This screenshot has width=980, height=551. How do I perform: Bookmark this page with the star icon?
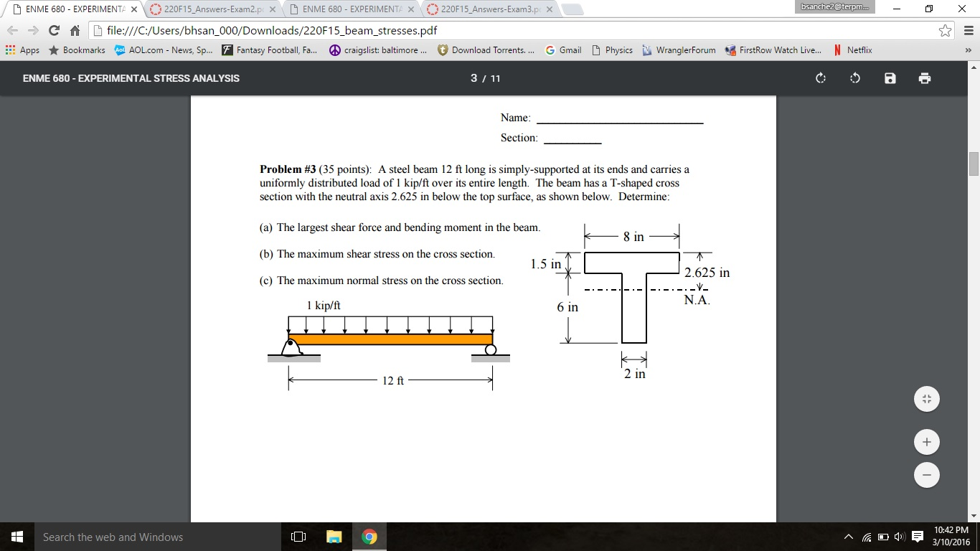[x=946, y=30]
